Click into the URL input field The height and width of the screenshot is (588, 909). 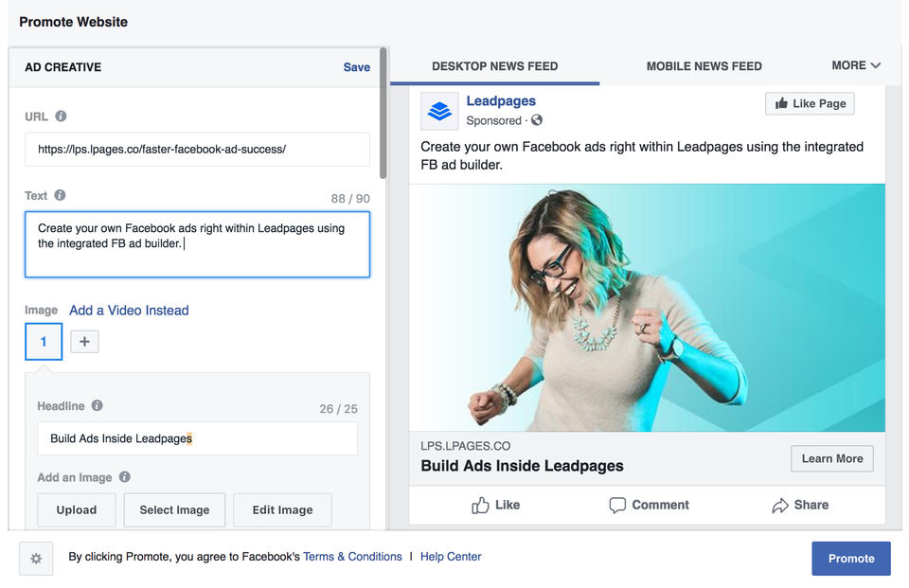(x=197, y=149)
